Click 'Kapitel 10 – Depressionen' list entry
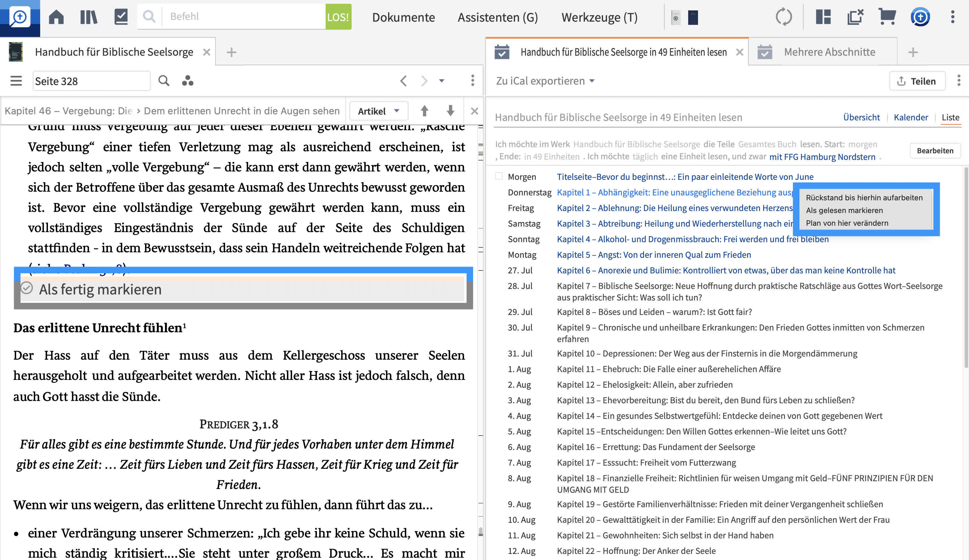Viewport: 969px width, 560px height. pyautogui.click(x=707, y=353)
